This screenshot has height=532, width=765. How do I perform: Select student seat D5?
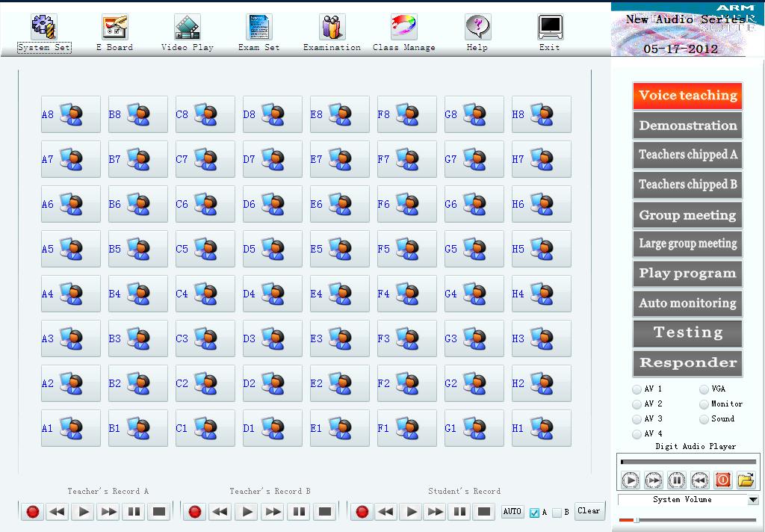[272, 249]
